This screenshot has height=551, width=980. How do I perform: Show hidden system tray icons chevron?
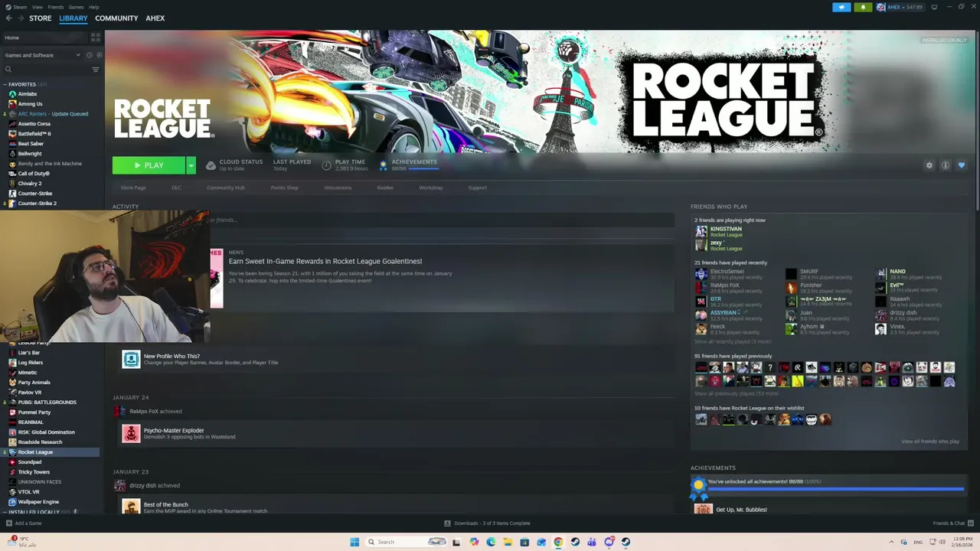pos(892,542)
